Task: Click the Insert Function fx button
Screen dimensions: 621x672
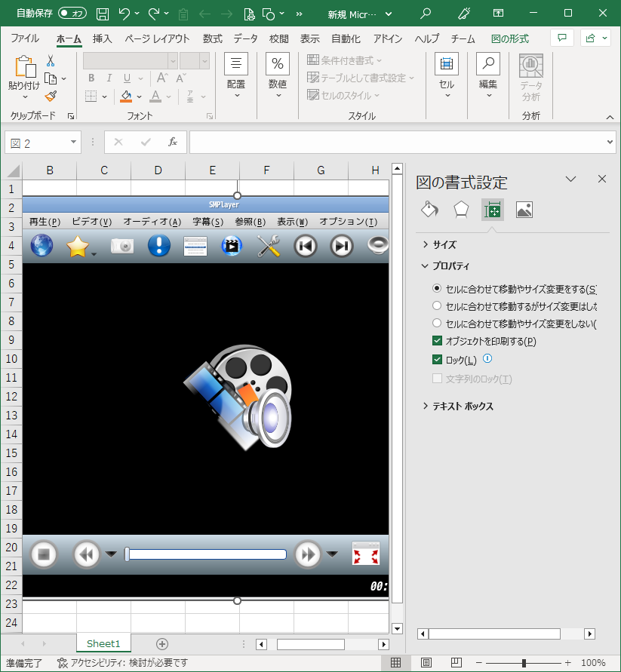Action: point(172,142)
